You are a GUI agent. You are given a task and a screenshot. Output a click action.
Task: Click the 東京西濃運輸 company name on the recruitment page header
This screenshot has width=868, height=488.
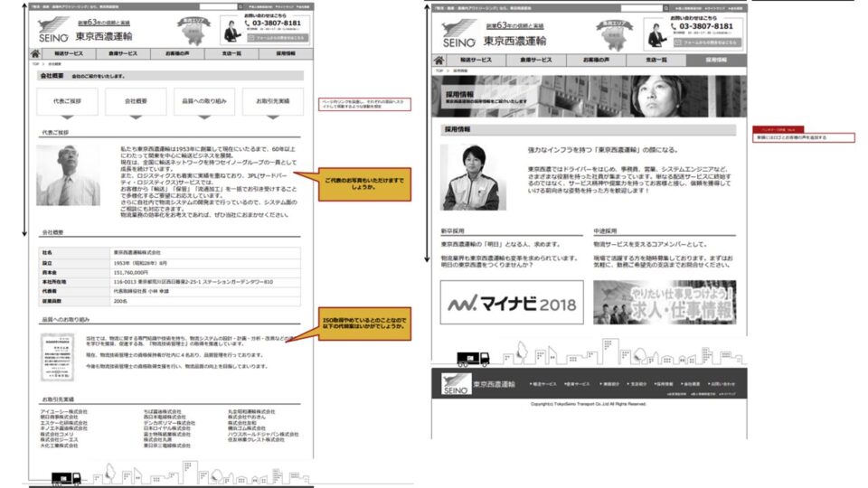(x=514, y=41)
